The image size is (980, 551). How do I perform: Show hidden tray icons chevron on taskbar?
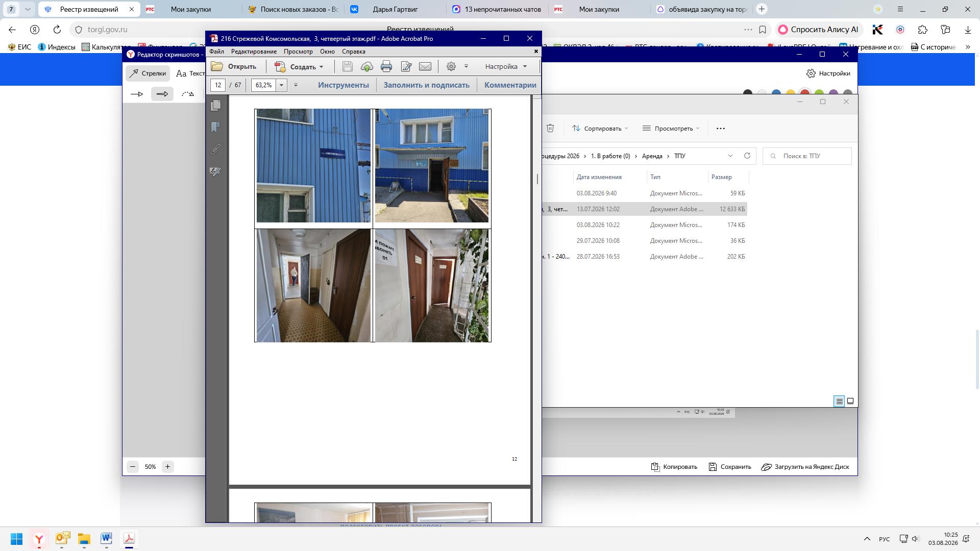pyautogui.click(x=867, y=539)
